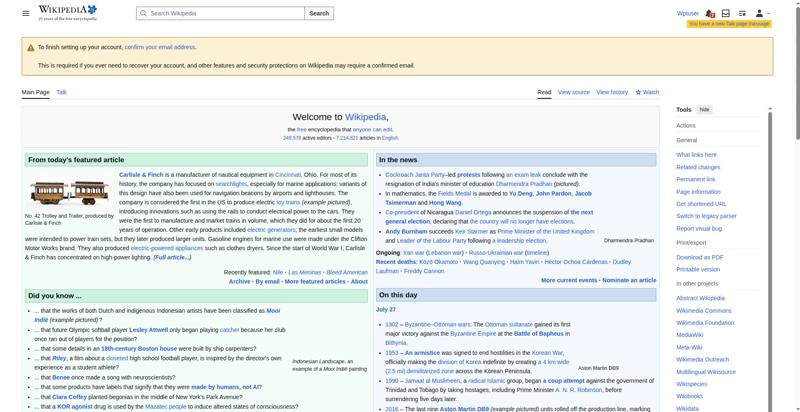The image size is (800, 412).
Task: Click Switch to legacy parser
Action: [706, 216]
